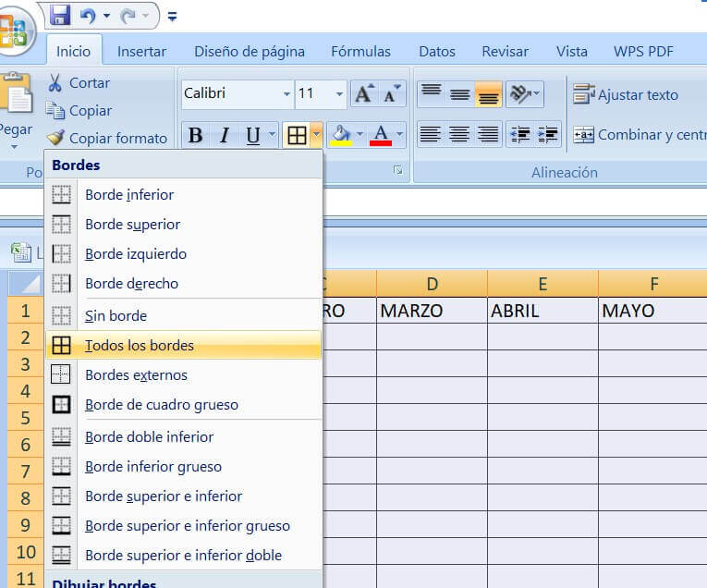This screenshot has width=707, height=588.
Task: Apply Borde de cuadro grueso
Action: [x=184, y=404]
